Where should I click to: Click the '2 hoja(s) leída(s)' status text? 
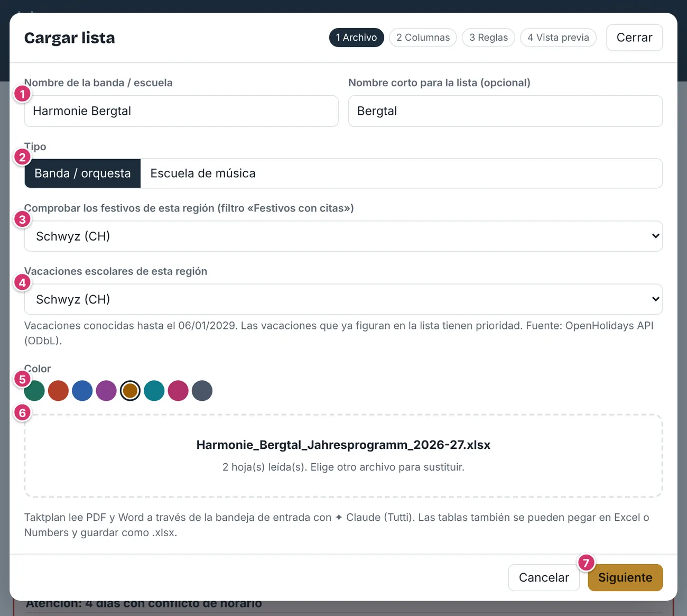coord(343,467)
